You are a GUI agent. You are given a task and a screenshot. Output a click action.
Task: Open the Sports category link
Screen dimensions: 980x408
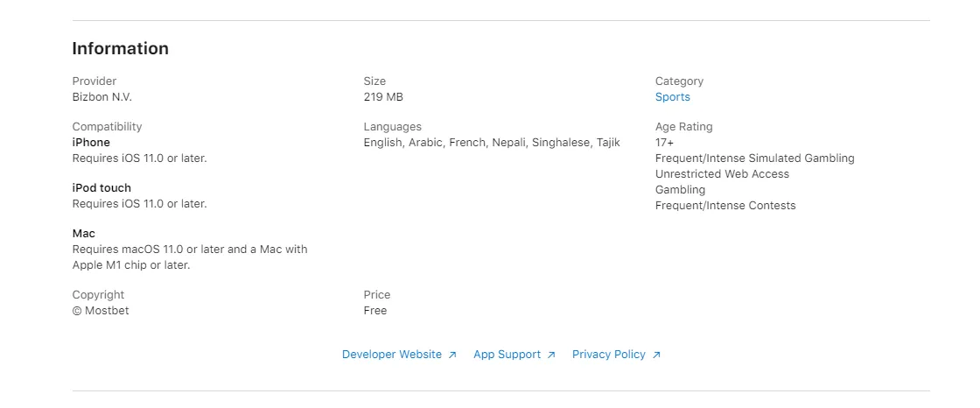[x=672, y=97]
